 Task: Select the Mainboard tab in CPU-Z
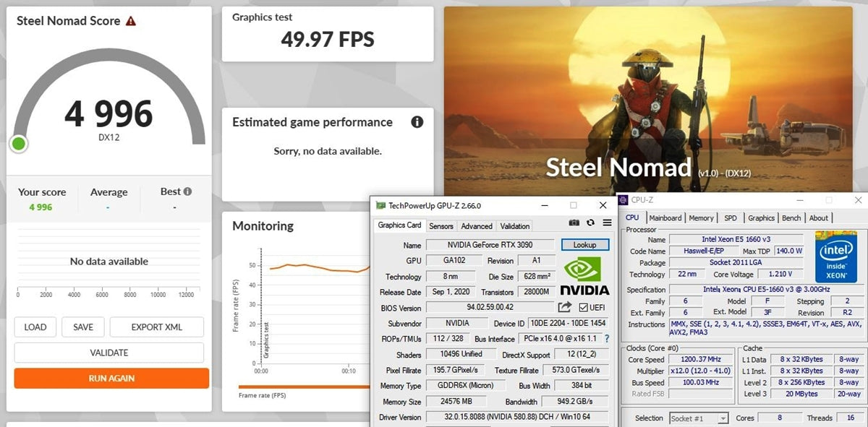(665, 217)
